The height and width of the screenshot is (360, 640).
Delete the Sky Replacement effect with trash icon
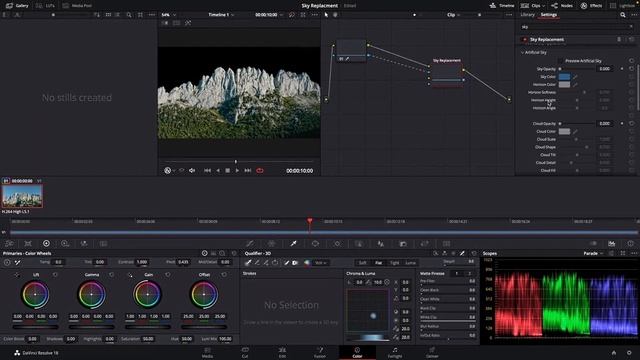click(x=619, y=40)
